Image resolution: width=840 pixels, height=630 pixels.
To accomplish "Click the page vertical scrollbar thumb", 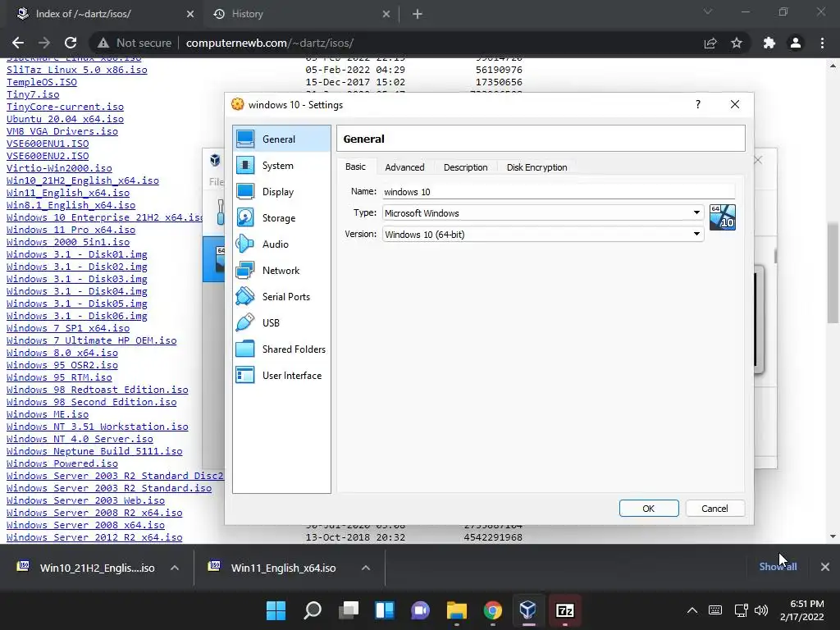I will click(833, 272).
